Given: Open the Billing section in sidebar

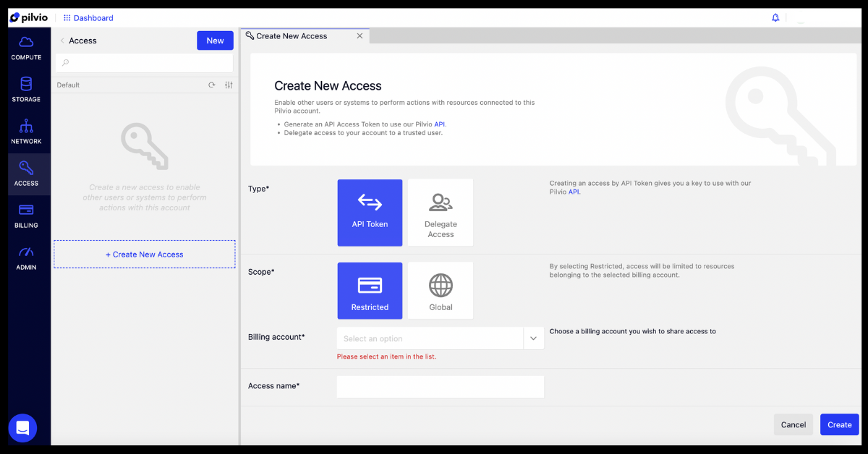Looking at the screenshot, I should 26,215.
